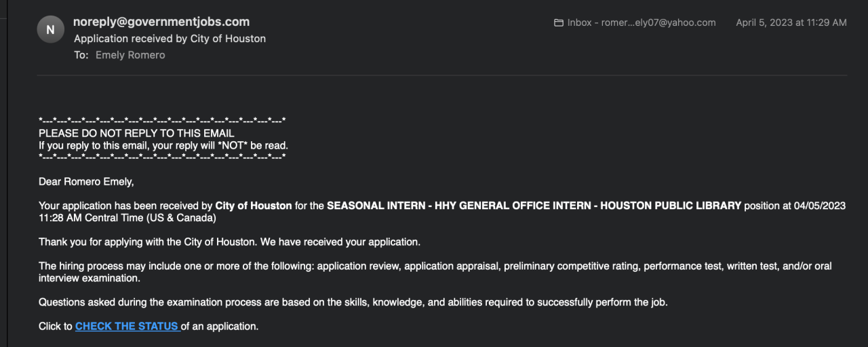Click the email subject line in header
The width and height of the screenshot is (868, 347).
click(170, 39)
